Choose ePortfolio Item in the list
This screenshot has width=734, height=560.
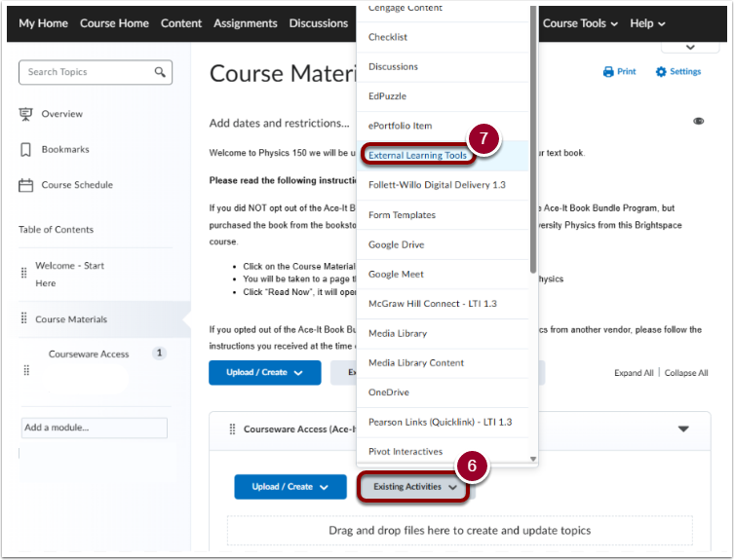click(443, 126)
